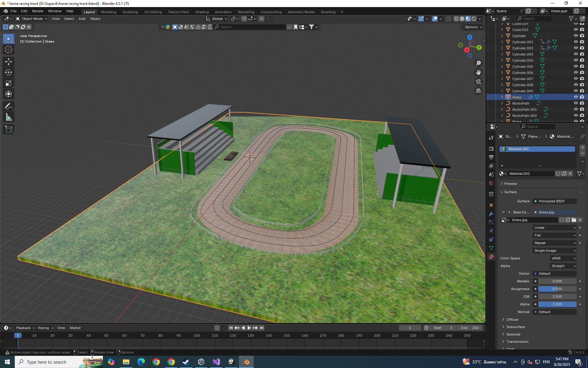Toggle camera view in the viewport
Image resolution: width=588 pixels, height=368 pixels.
pyautogui.click(x=478, y=82)
